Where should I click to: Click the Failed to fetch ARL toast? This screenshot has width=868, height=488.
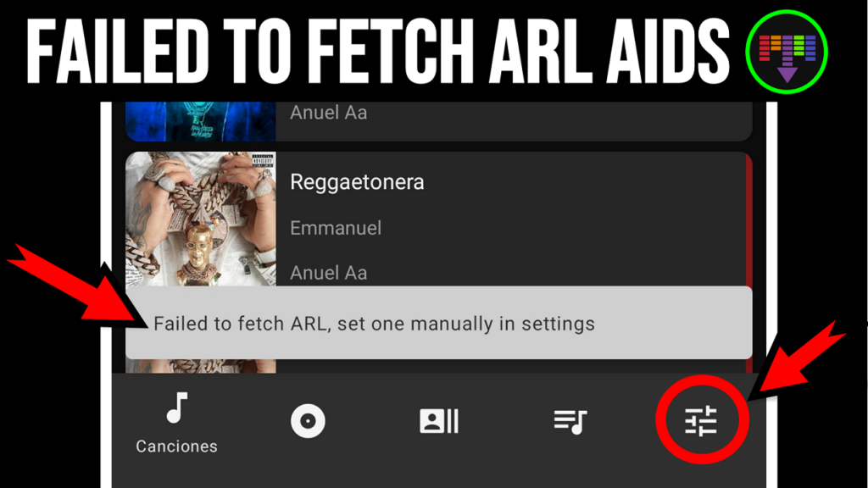coord(438,323)
